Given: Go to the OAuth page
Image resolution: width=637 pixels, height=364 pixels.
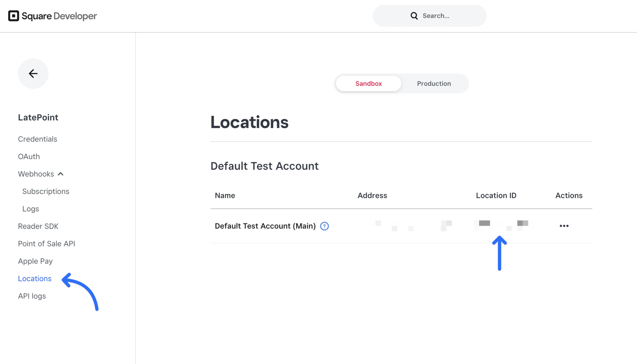Looking at the screenshot, I should (29, 156).
